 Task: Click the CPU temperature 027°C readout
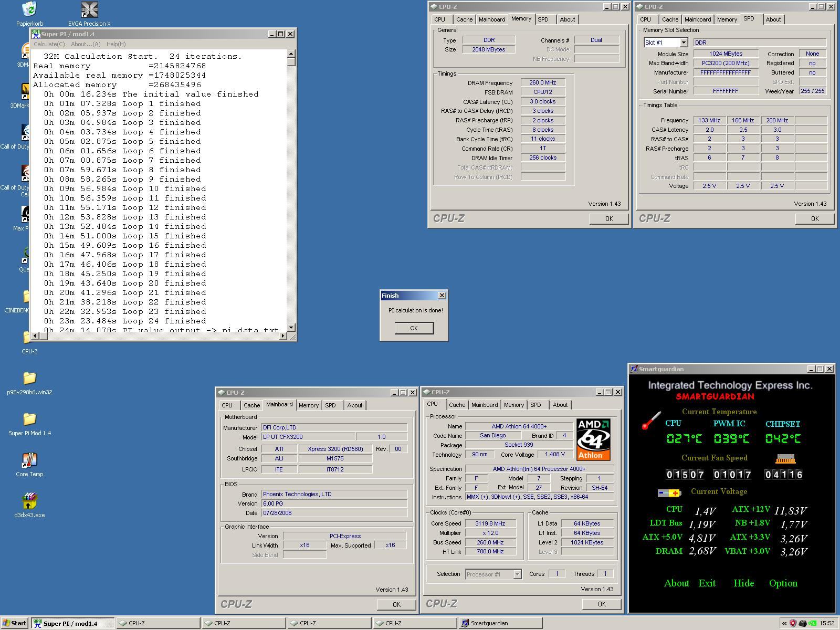(x=684, y=438)
